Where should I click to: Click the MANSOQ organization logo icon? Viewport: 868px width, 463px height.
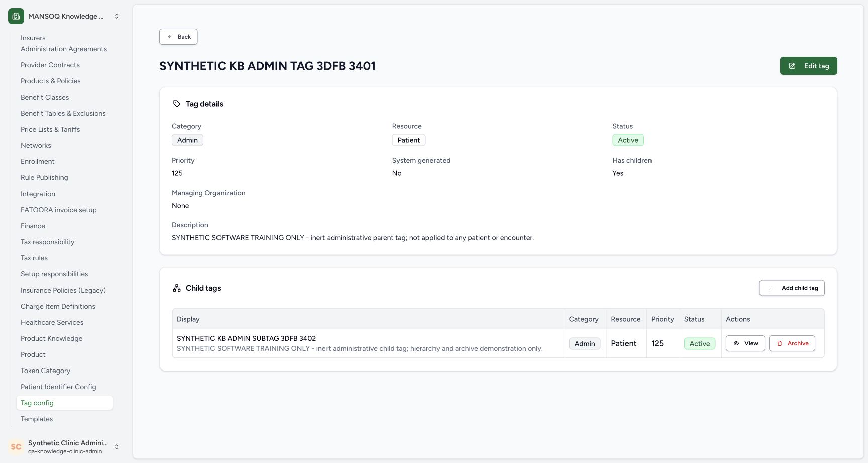pos(16,16)
